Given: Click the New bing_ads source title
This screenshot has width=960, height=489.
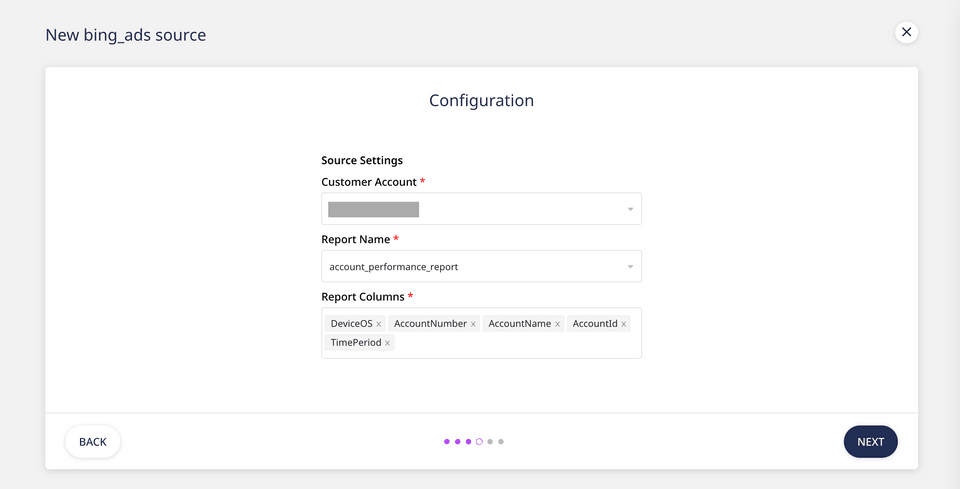Looking at the screenshot, I should pyautogui.click(x=126, y=35).
